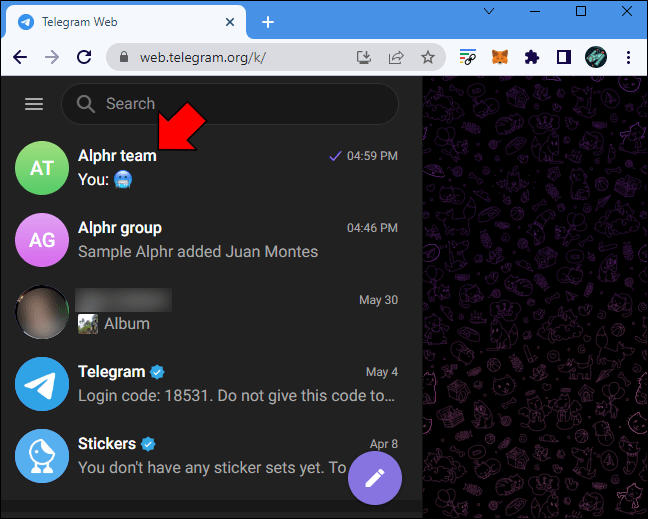
Task: Click the share page icon
Action: point(395,57)
